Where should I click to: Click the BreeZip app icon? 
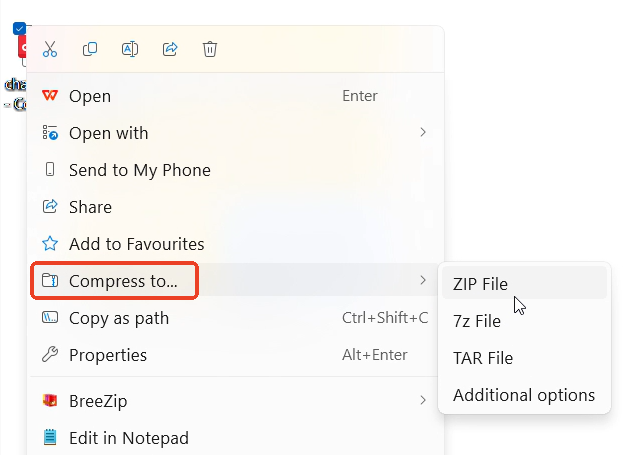point(50,401)
